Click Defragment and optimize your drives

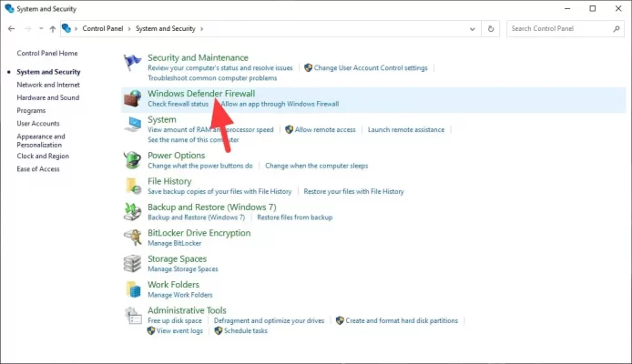click(269, 320)
